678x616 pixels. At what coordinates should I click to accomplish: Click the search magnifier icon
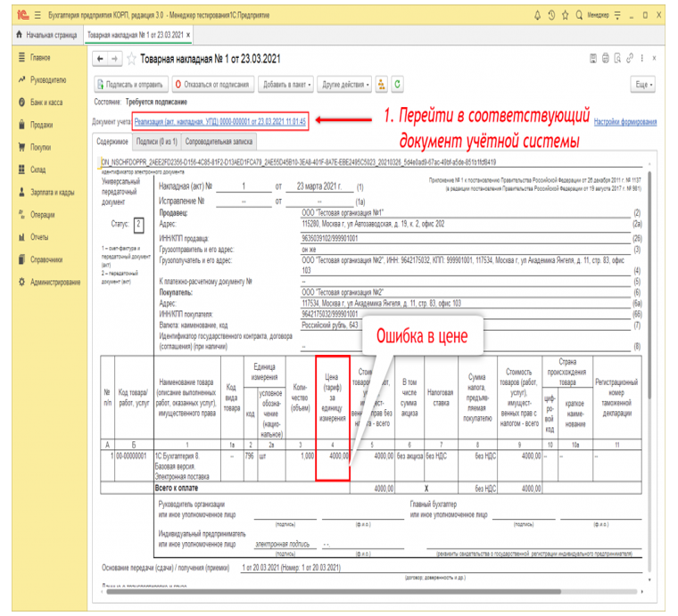click(x=579, y=15)
